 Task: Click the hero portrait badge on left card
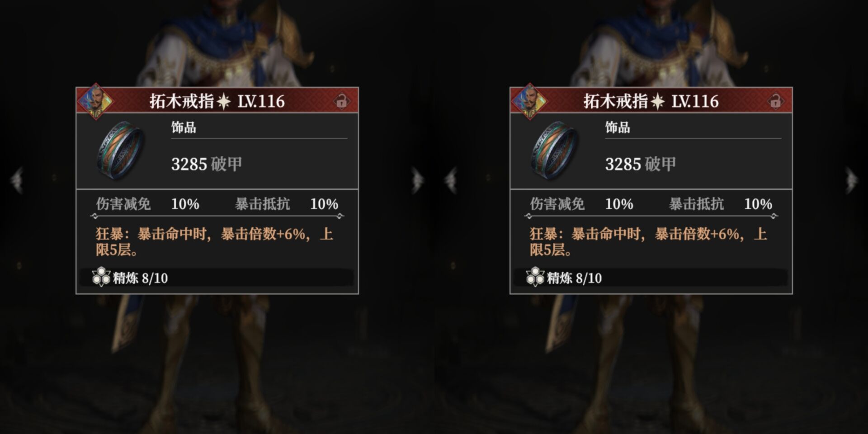click(x=95, y=101)
